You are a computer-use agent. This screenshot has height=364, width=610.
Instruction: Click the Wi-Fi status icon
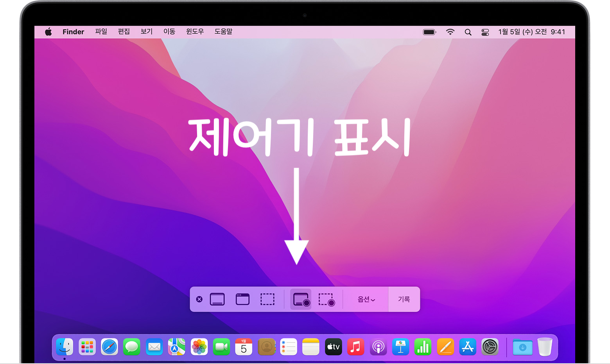click(450, 32)
